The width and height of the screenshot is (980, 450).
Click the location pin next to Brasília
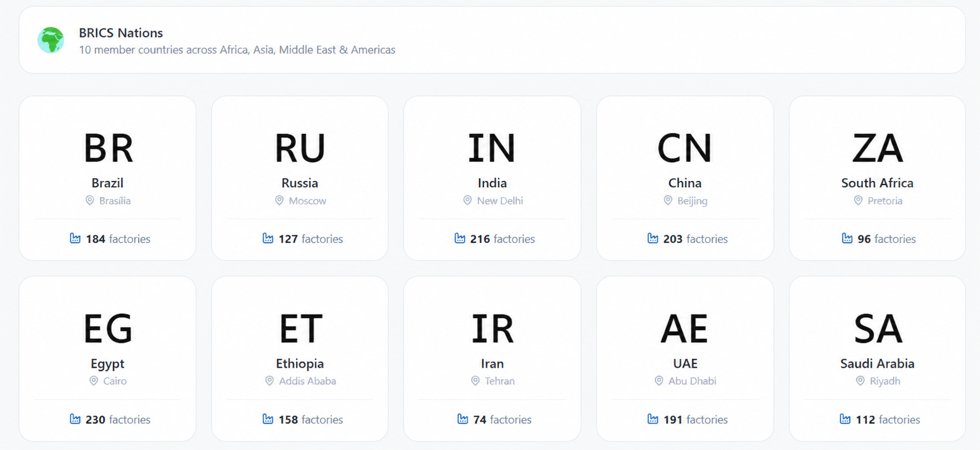click(90, 201)
